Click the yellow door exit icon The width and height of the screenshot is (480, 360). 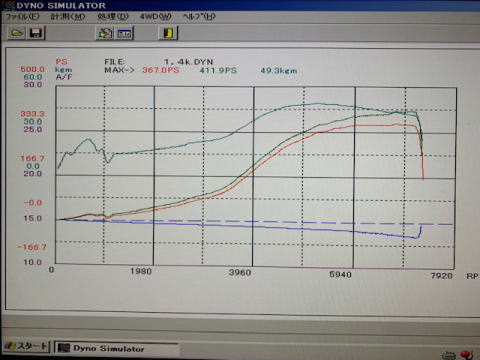168,33
